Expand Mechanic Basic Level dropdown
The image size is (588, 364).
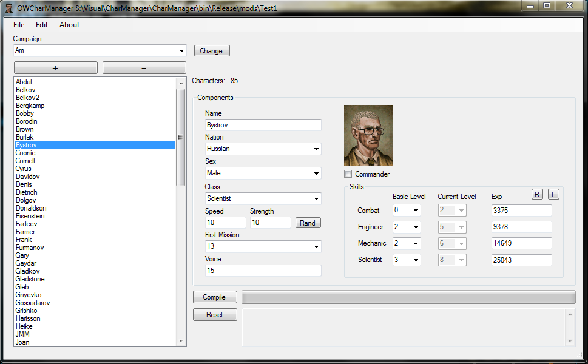(416, 244)
